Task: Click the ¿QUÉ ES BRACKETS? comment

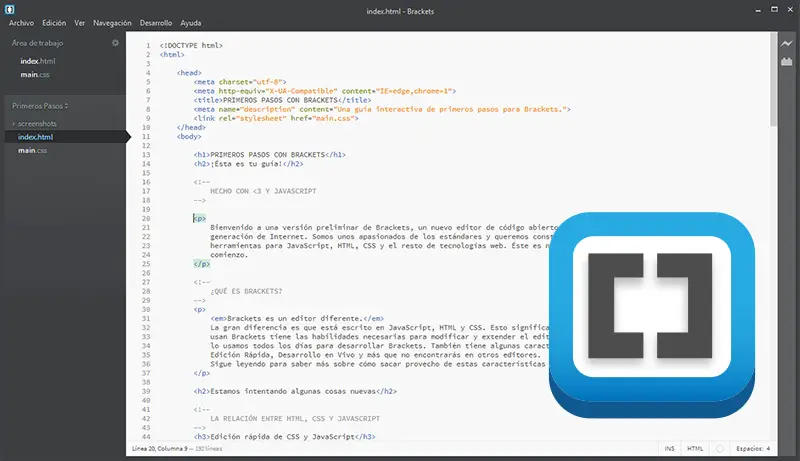Action: pos(246,291)
